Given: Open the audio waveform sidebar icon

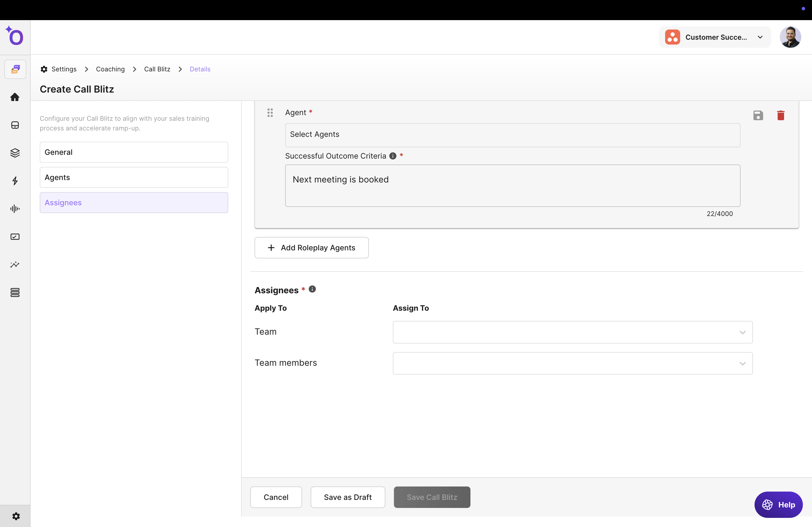Looking at the screenshot, I should (x=15, y=208).
